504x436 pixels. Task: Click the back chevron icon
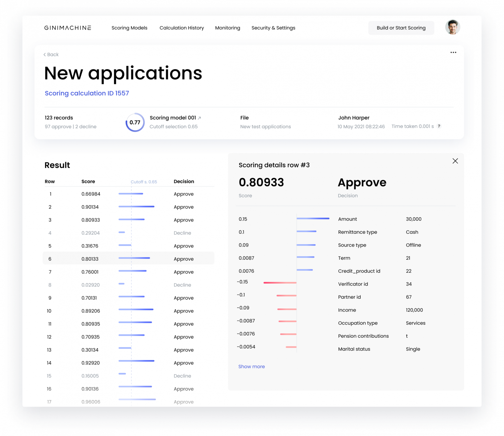point(45,54)
